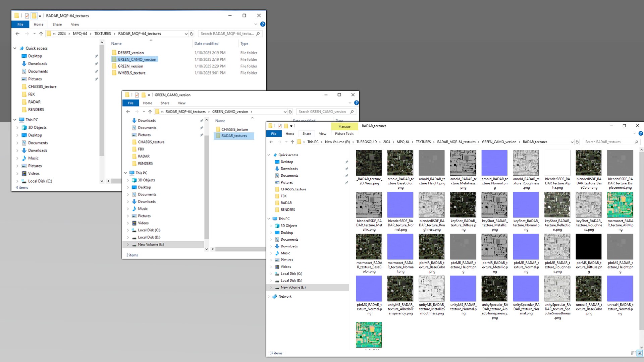644x362 pixels.
Task: Click the Up arrow in RADAR_textures window
Action: click(292, 142)
